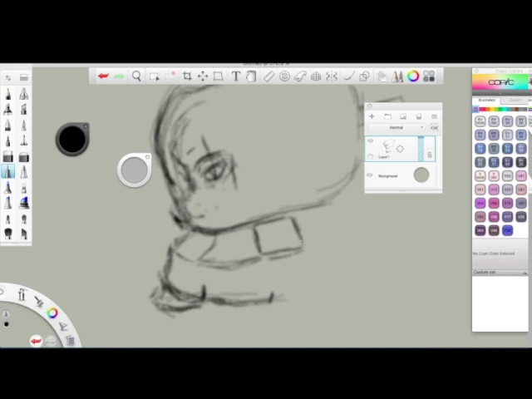Toggle Layer1 visibility eye

tap(370, 140)
